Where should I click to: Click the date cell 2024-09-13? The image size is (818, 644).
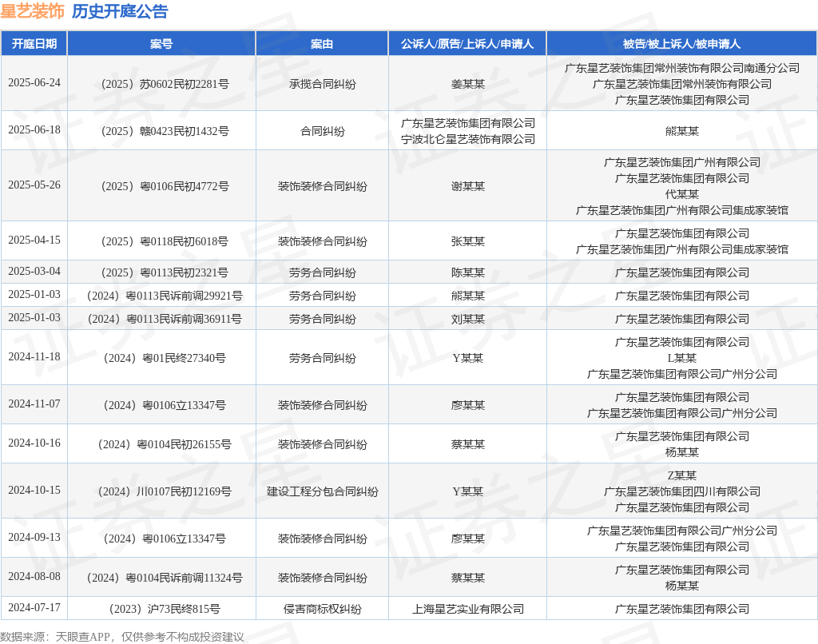[x=34, y=538]
